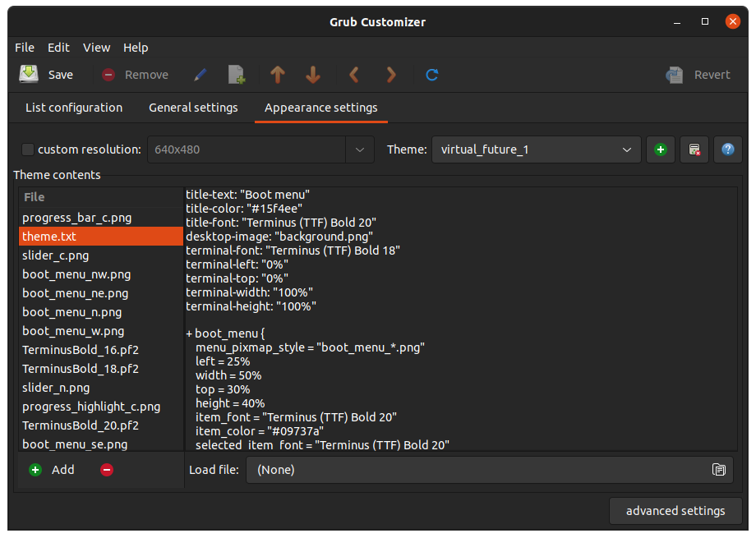756x538 pixels.
Task: Click the red Remove entry icon
Action: (108, 75)
